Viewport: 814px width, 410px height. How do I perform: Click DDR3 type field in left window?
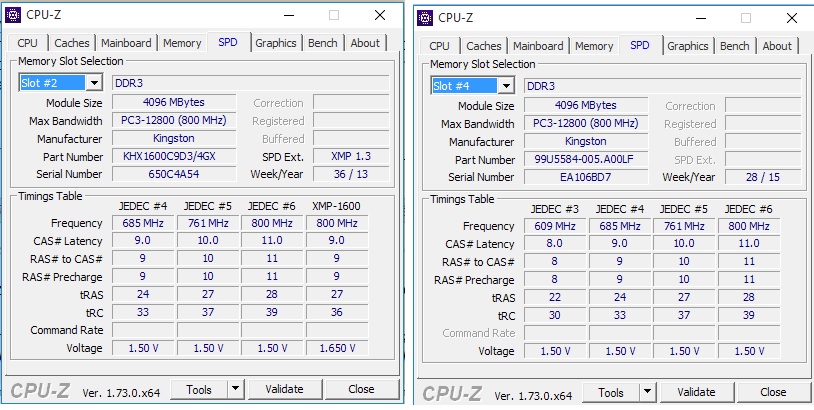coord(251,83)
